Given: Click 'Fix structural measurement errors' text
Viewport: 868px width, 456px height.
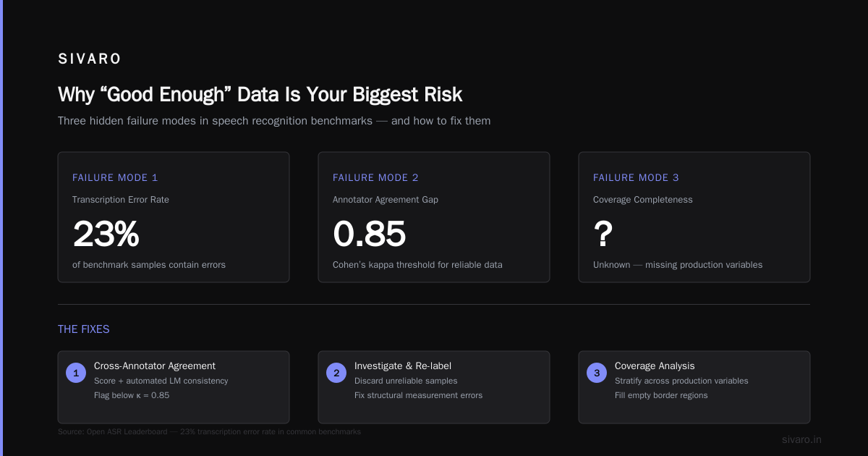Looking at the screenshot, I should coord(418,395).
